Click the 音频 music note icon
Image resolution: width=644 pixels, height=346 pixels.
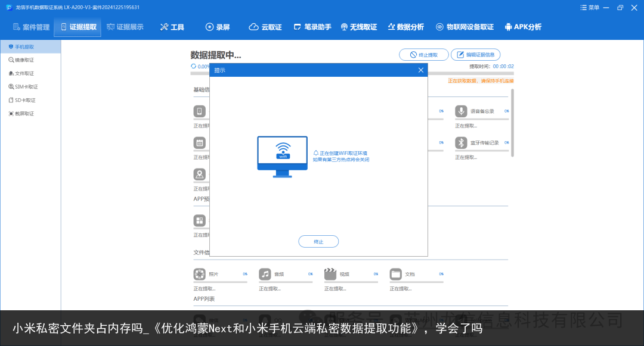point(265,274)
